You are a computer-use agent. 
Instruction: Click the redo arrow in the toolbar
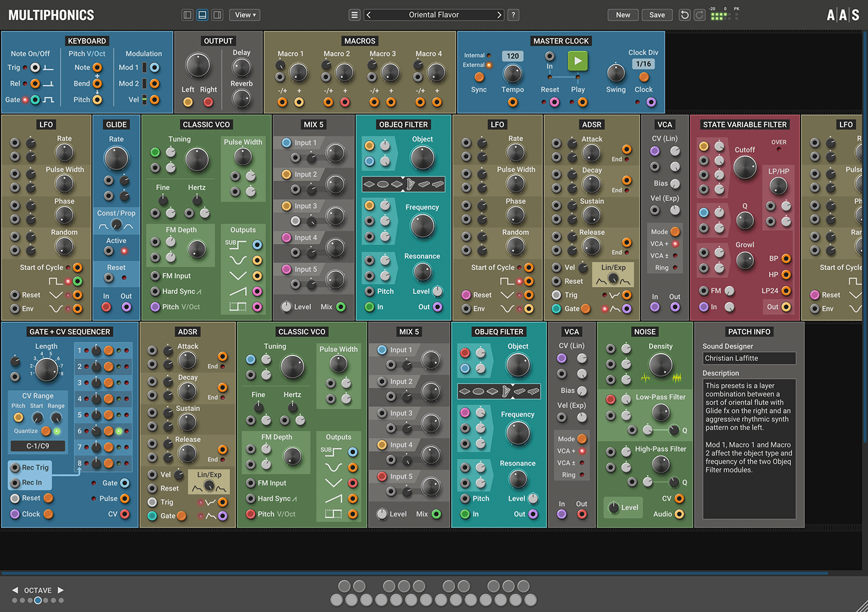[x=699, y=14]
